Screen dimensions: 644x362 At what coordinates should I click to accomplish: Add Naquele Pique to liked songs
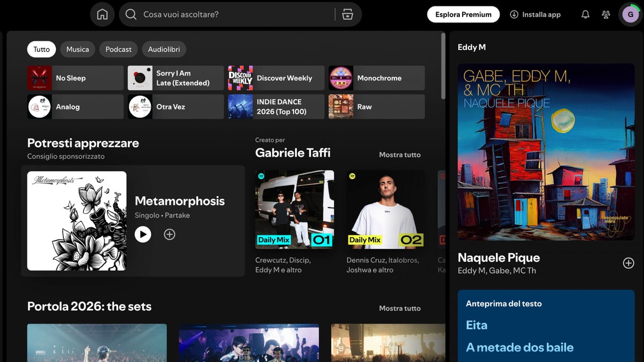(x=628, y=263)
